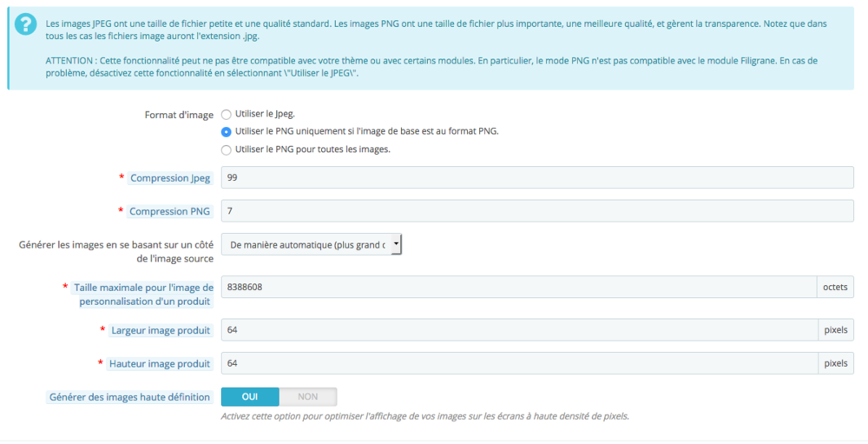Click the 'octets' unit suffix
Image resolution: width=868 pixels, height=444 pixels.
[835, 287]
